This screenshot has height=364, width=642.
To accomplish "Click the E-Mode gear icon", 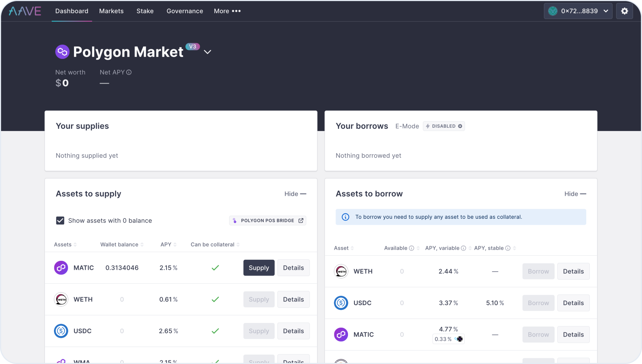I will (460, 126).
